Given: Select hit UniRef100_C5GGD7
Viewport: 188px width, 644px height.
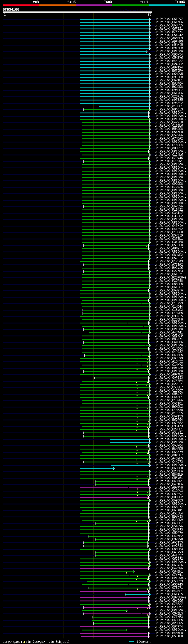Looking at the screenshot, I should click(169, 388).
